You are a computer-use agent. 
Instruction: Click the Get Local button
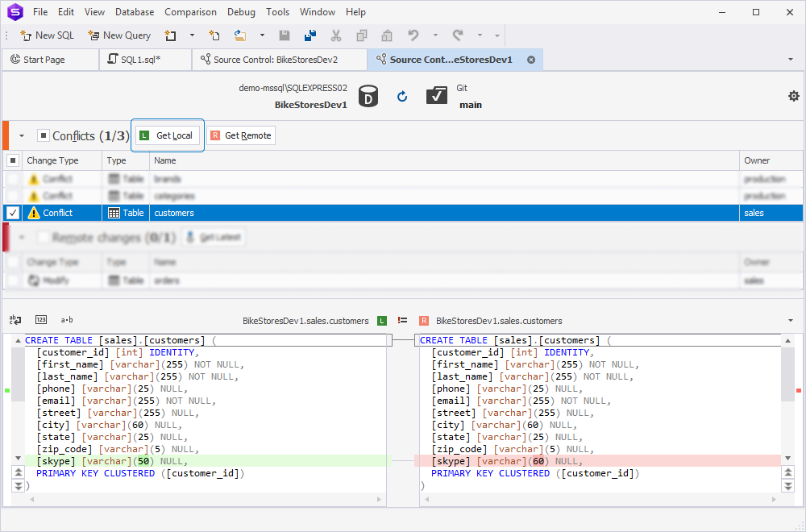point(168,135)
